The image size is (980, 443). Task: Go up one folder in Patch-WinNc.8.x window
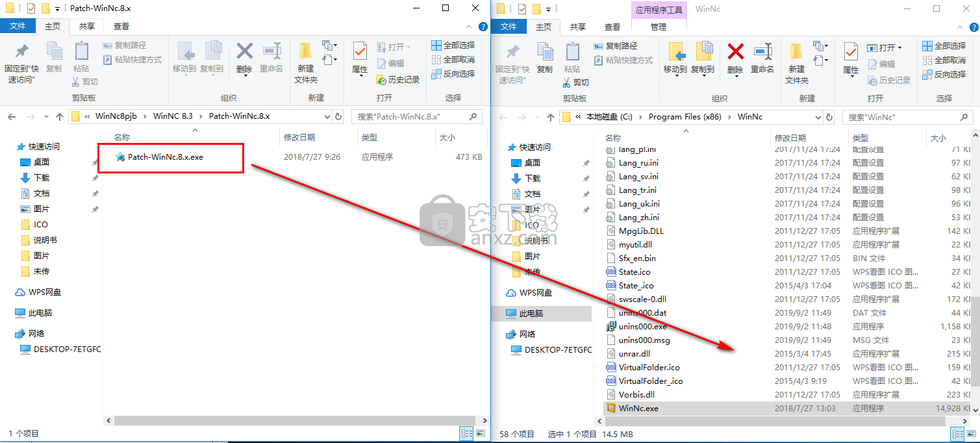click(x=60, y=116)
